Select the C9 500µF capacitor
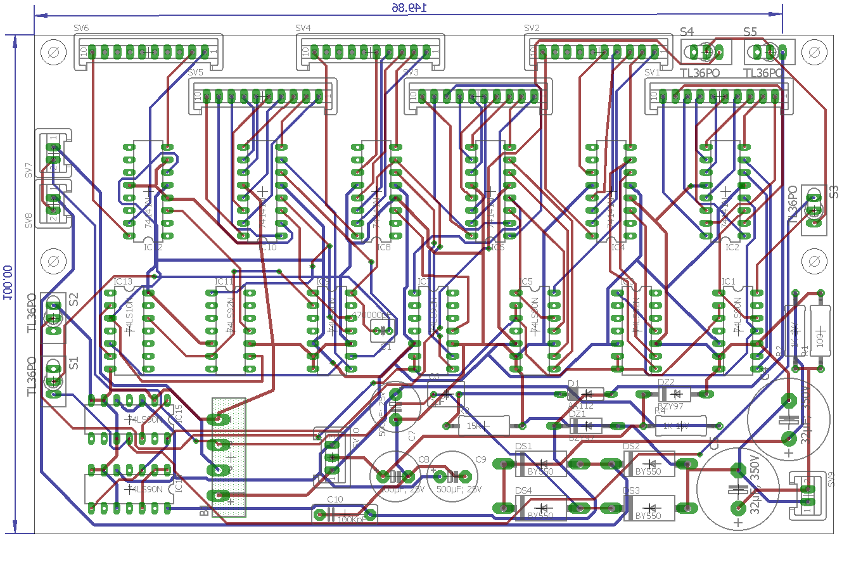868x588 pixels. 452,476
